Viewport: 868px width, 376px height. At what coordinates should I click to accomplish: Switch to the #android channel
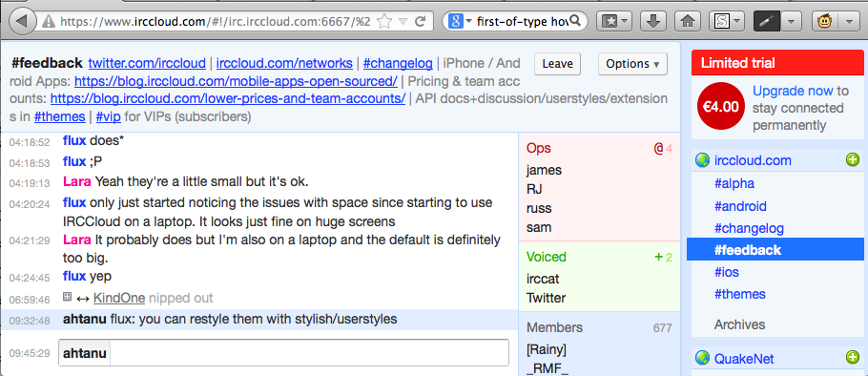click(740, 206)
